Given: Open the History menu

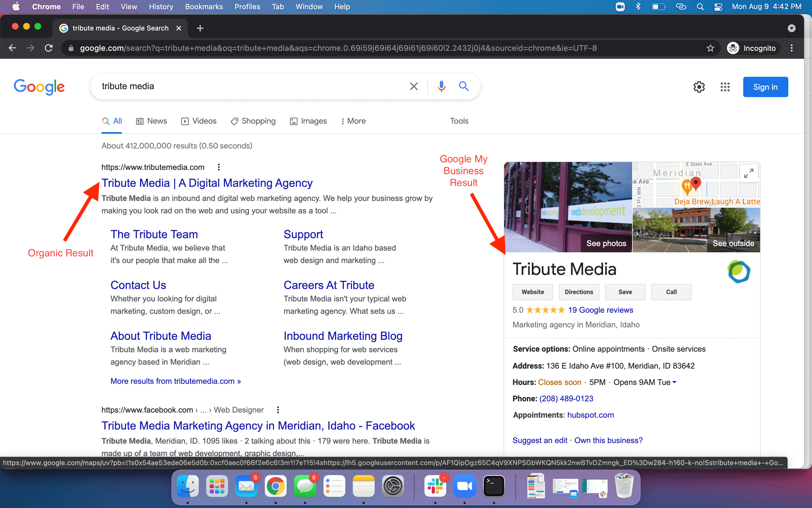Looking at the screenshot, I should (161, 7).
